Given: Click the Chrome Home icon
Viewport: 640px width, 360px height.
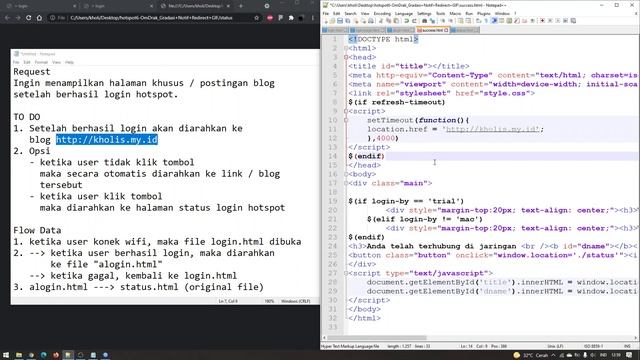Looking at the screenshot, I should tap(39, 18).
